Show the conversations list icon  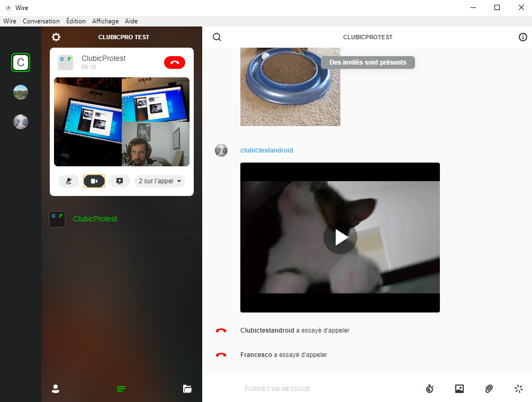[x=121, y=389]
